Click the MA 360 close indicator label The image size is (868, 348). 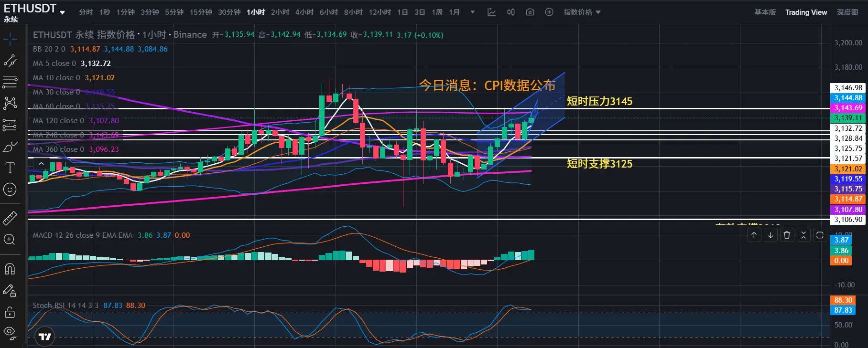58,149
